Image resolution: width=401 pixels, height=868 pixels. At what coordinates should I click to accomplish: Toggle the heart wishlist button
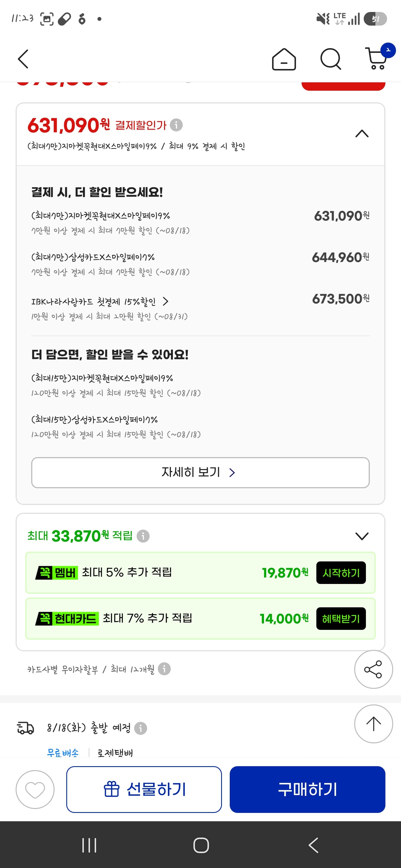coord(35,790)
